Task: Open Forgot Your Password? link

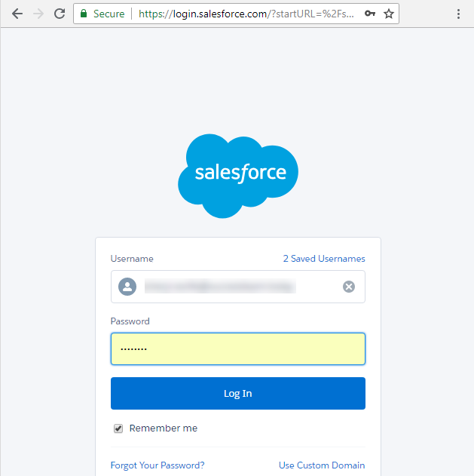Action: click(157, 465)
